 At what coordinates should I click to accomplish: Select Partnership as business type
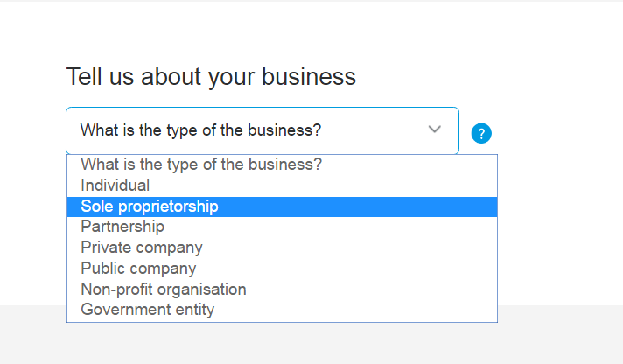pos(122,227)
